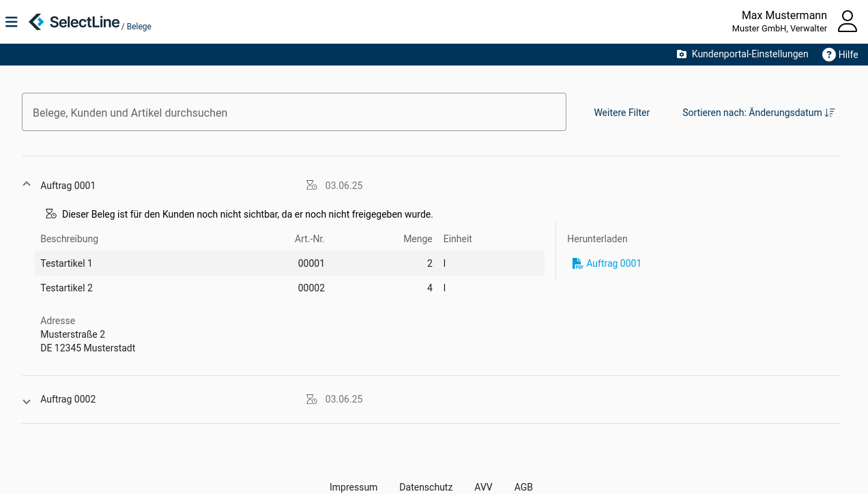Open the hamburger navigation menu

tap(11, 23)
